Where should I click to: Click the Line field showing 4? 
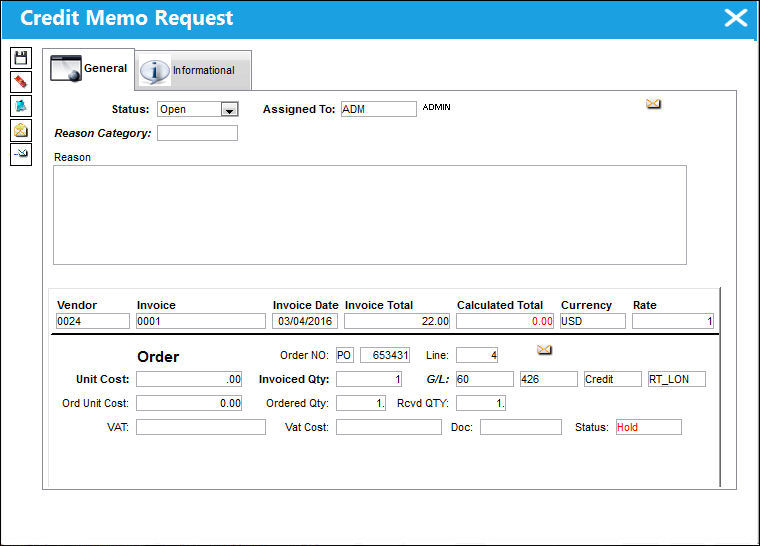(x=477, y=355)
